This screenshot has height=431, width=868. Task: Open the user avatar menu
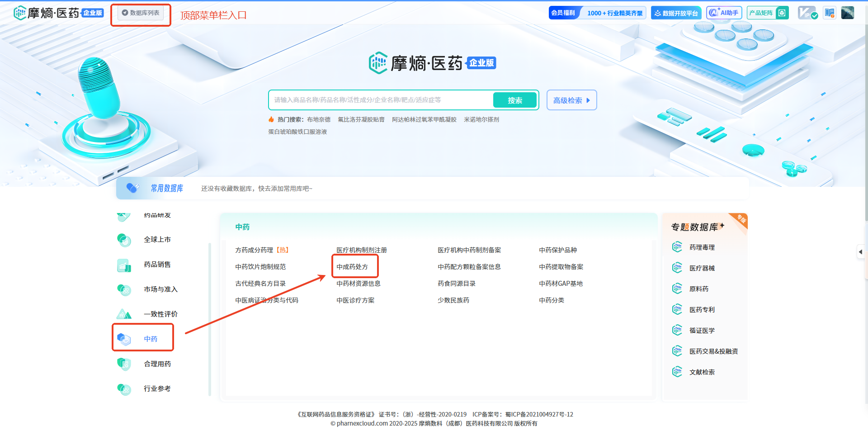tap(848, 13)
